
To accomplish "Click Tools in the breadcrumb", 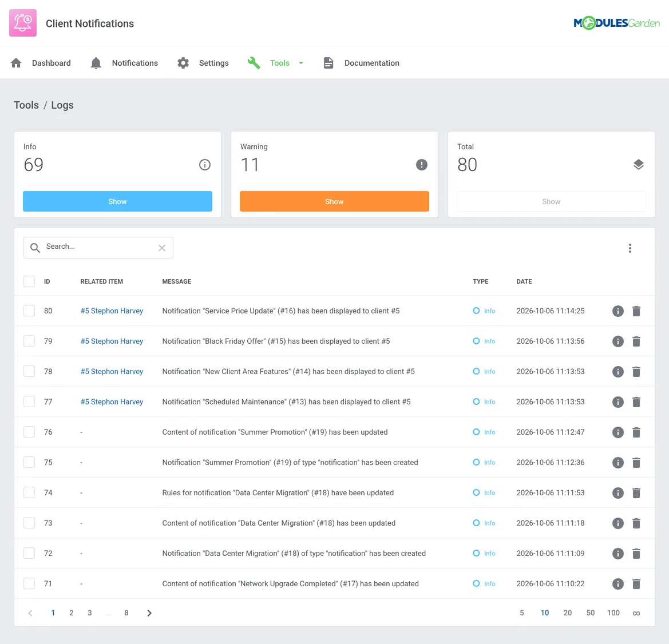I will point(26,105).
